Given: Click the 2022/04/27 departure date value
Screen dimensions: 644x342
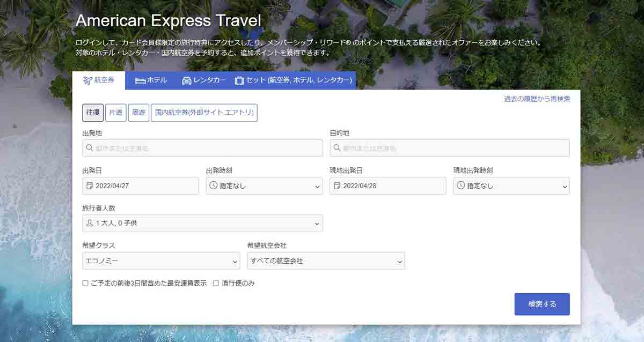Looking at the screenshot, I should 112,186.
